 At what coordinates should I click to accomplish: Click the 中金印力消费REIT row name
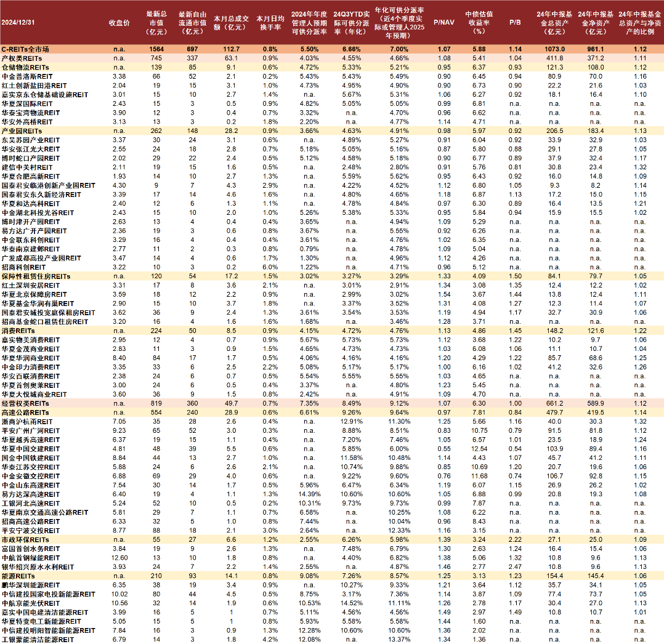pyautogui.click(x=31, y=368)
